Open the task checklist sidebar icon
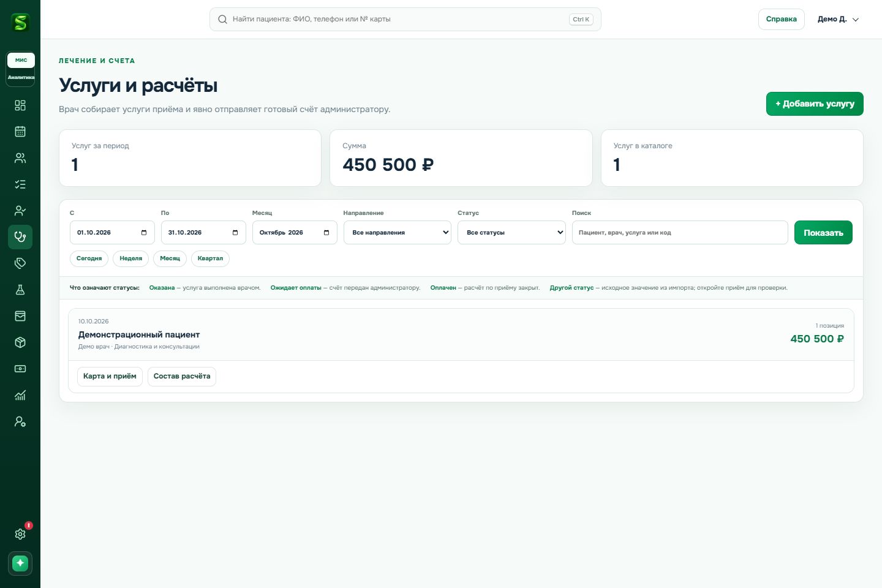Image resolution: width=882 pixels, height=588 pixels. coord(20,184)
